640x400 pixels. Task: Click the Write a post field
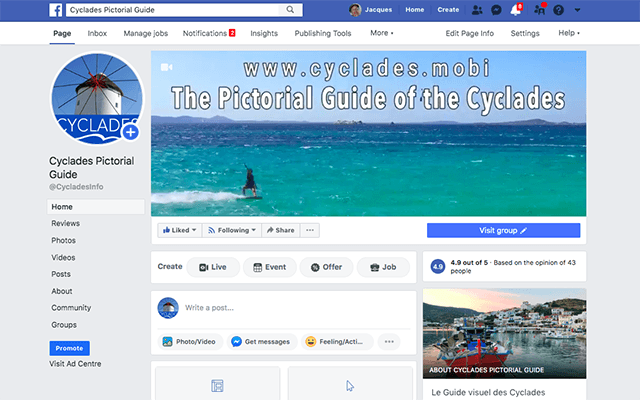(296, 308)
